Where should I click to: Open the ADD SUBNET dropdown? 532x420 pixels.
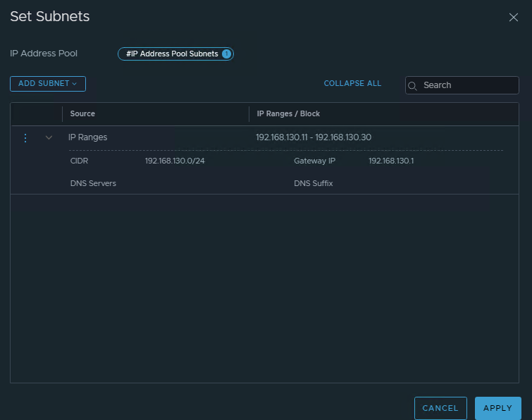[48, 84]
